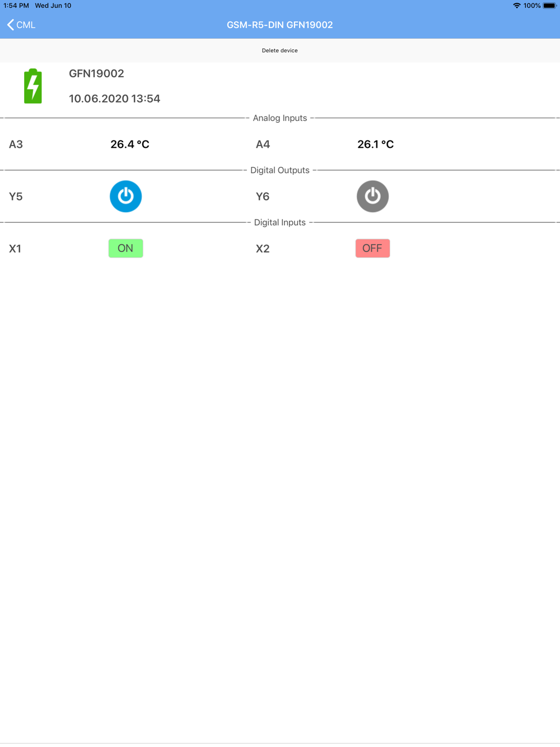Tap the GSM-R5-DIN GFN19002 header title
The image size is (560, 747).
pos(279,25)
